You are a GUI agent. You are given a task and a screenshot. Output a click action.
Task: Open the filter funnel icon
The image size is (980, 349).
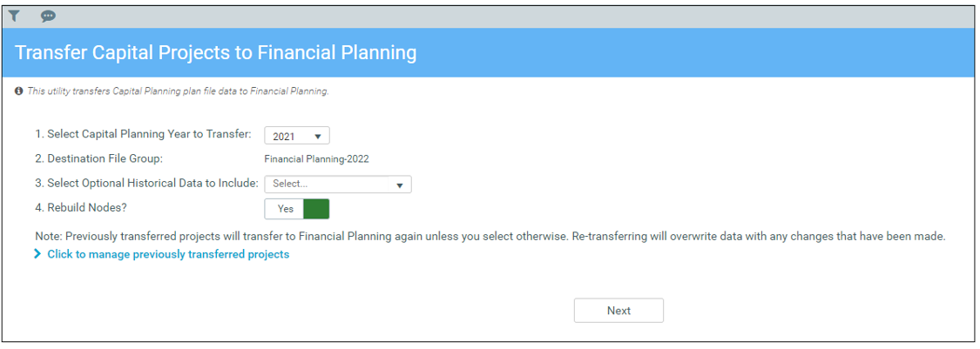(15, 17)
